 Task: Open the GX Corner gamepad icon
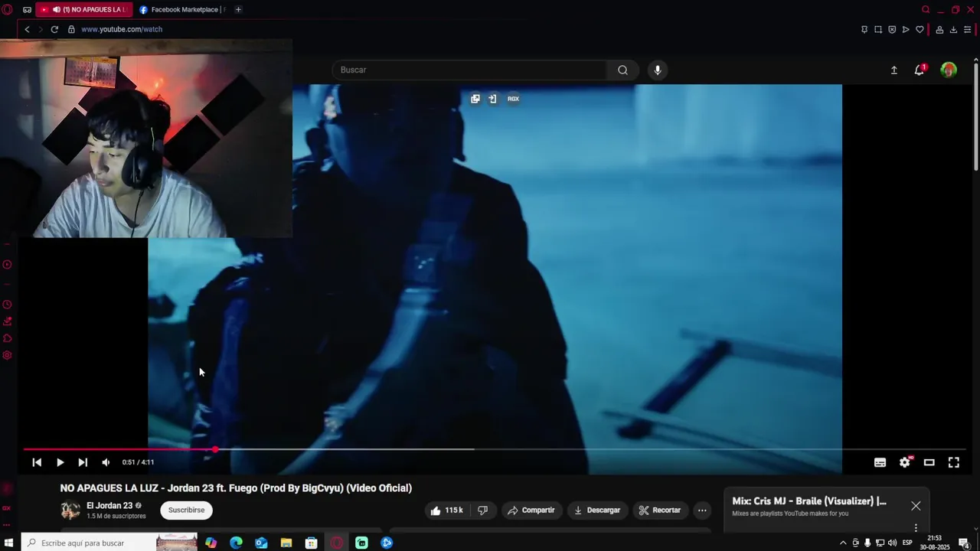(x=28, y=10)
